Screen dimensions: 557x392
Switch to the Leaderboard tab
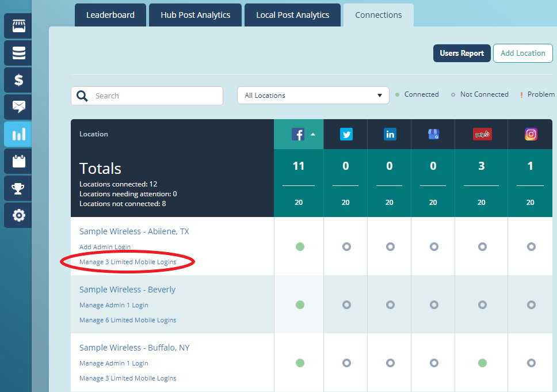coord(110,15)
